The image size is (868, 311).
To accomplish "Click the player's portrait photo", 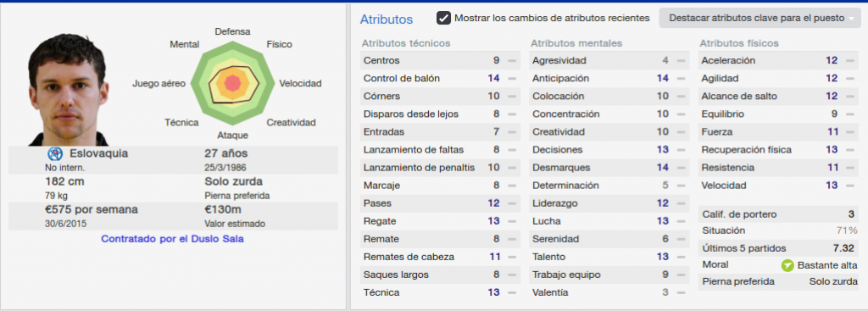I will [x=68, y=90].
